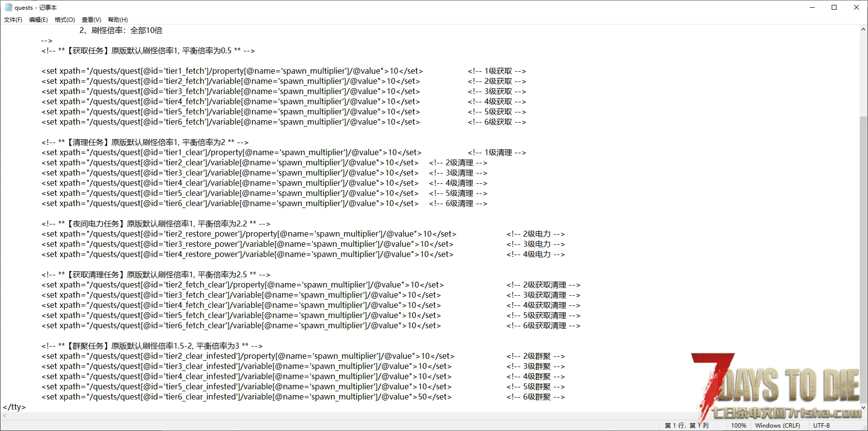Open the 格式(O) menu
868x431 pixels.
[64, 20]
